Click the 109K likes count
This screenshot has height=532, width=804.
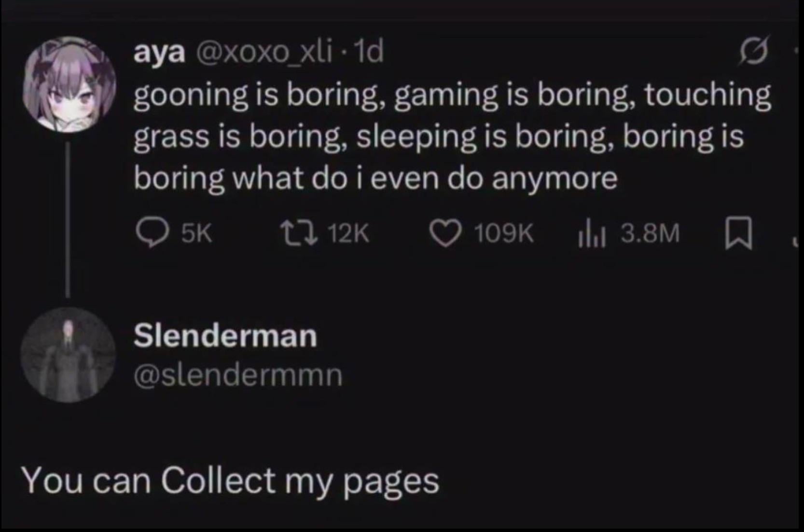[x=504, y=234]
